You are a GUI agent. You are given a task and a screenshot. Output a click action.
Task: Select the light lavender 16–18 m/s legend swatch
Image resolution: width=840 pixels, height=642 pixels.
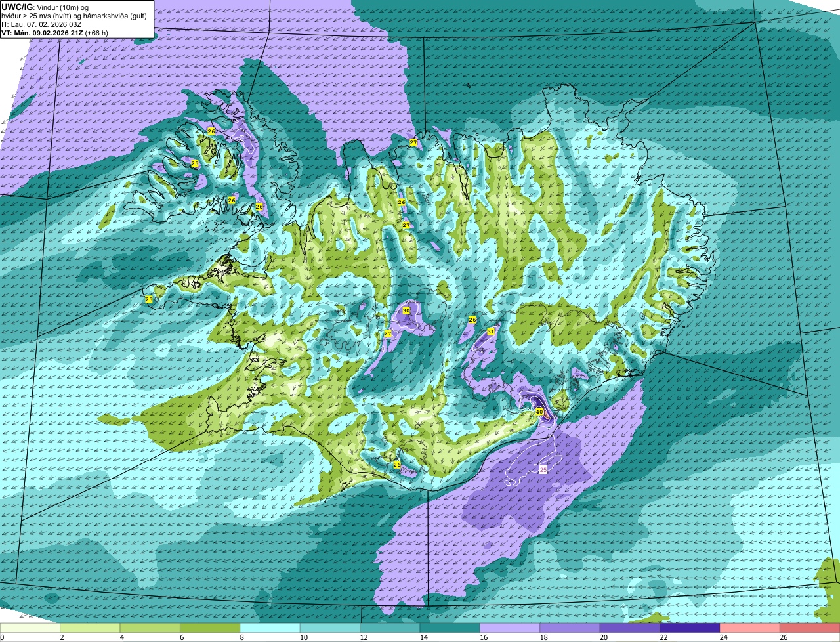coord(510,628)
